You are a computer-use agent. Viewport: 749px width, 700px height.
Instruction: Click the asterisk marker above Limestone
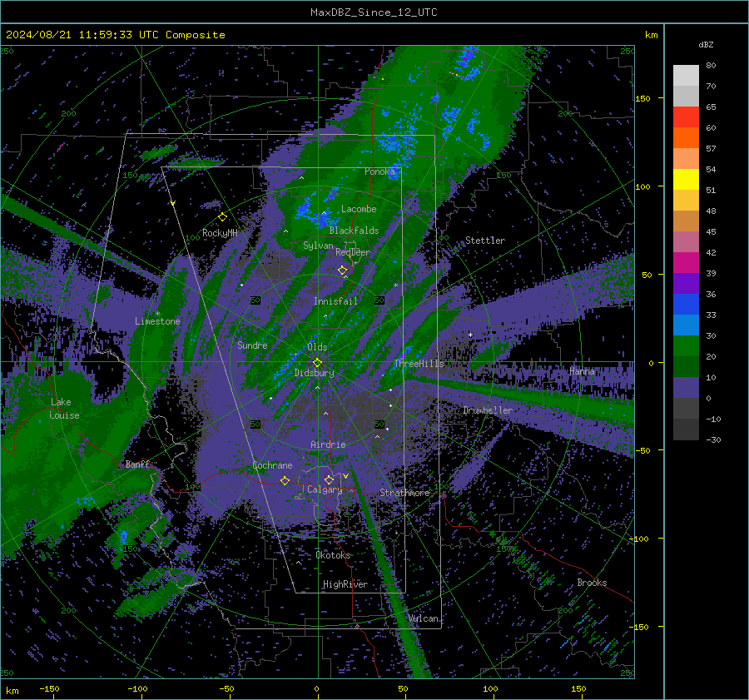click(157, 314)
